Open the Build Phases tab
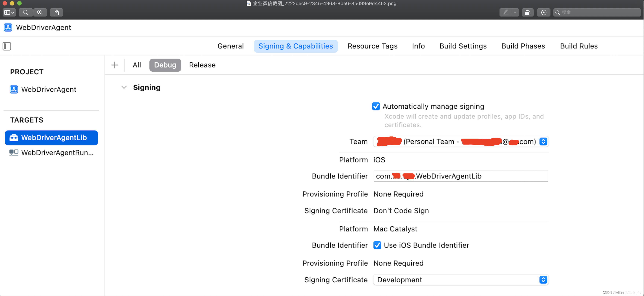 523,46
